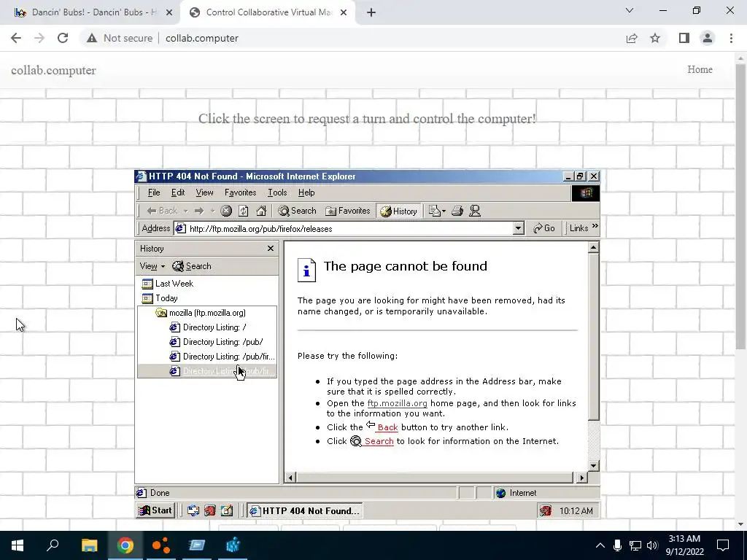
Task: Select HTTP 404 Not Found taskbar button
Action: pyautogui.click(x=305, y=511)
